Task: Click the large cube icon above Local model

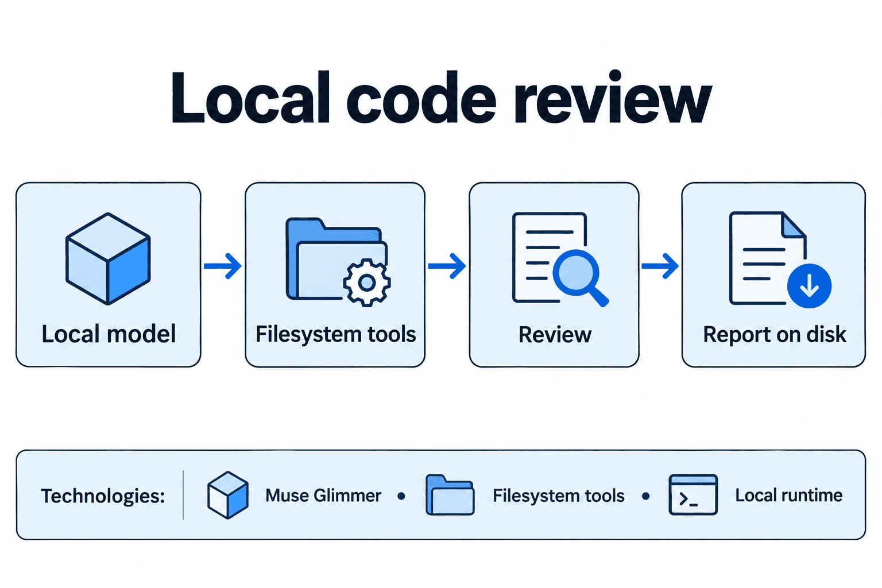Action: coord(108,258)
